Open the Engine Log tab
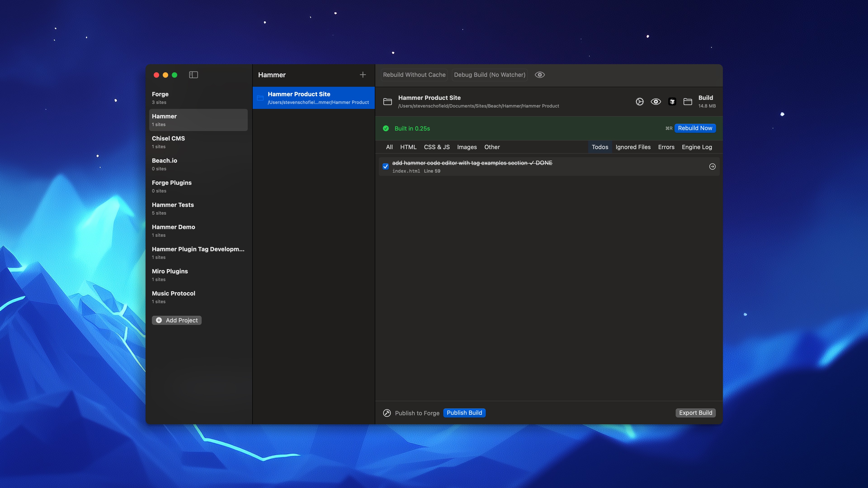The width and height of the screenshot is (868, 488). [x=697, y=147]
